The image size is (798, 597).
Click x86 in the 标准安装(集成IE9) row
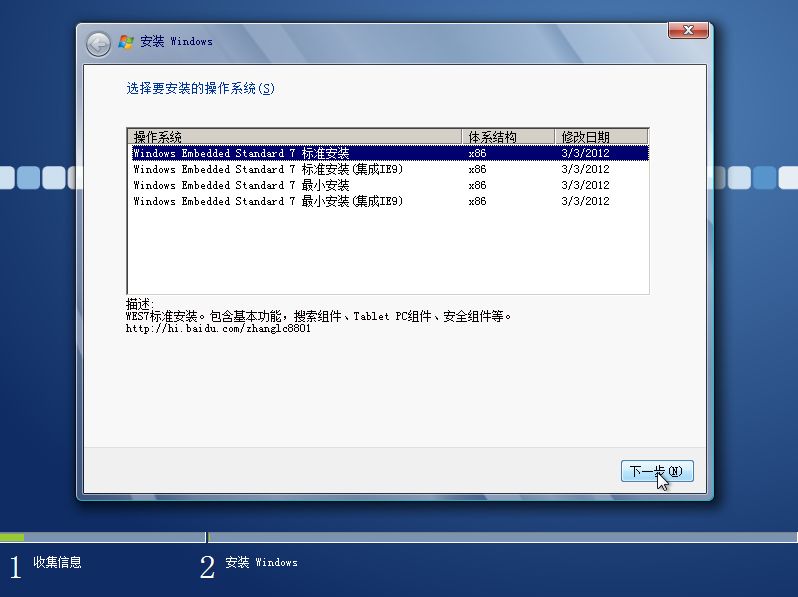click(477, 169)
